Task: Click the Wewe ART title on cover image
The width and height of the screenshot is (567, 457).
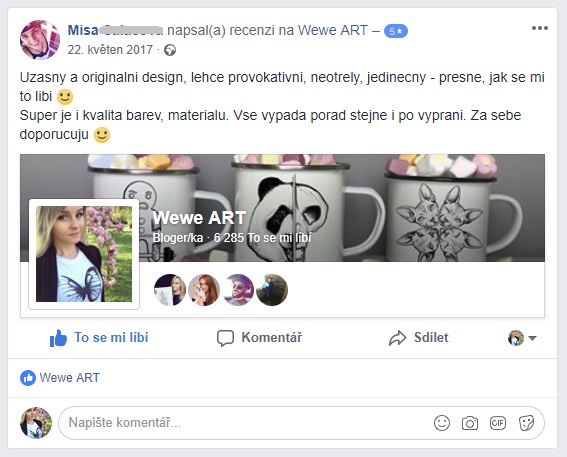Action: 199,218
